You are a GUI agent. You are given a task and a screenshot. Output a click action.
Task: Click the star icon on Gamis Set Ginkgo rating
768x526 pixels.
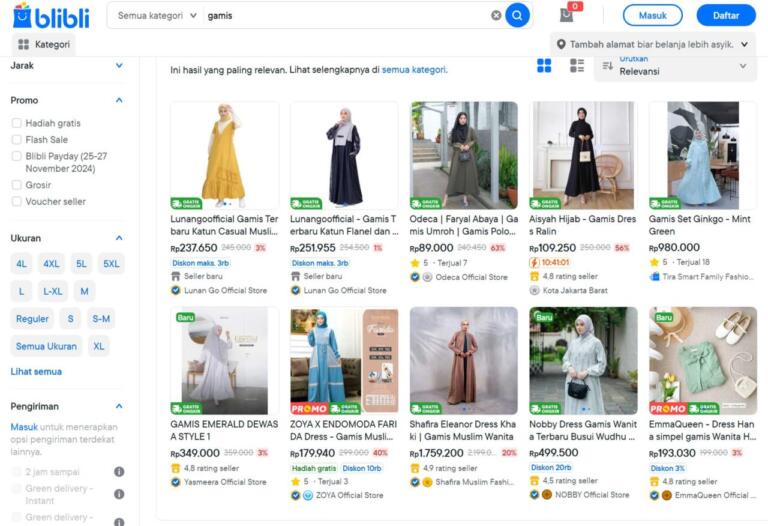pyautogui.click(x=654, y=262)
